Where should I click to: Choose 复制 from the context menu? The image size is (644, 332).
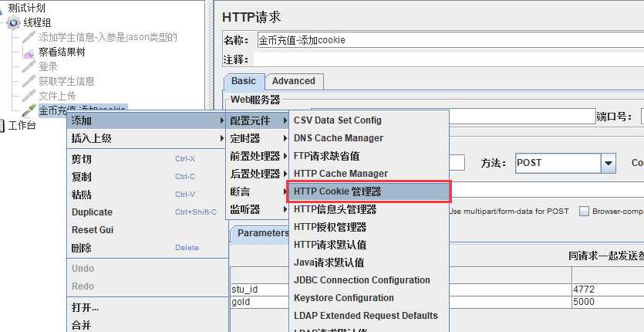coord(147,177)
